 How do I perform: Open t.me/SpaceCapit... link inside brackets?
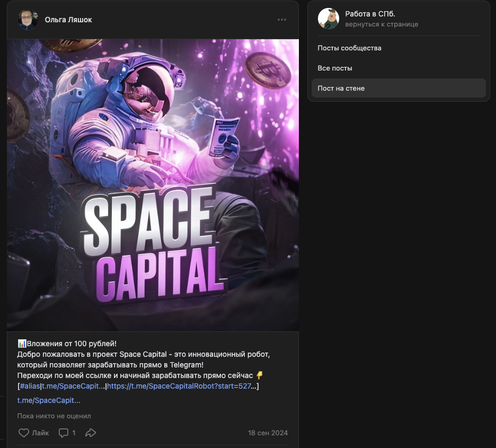[73, 386]
